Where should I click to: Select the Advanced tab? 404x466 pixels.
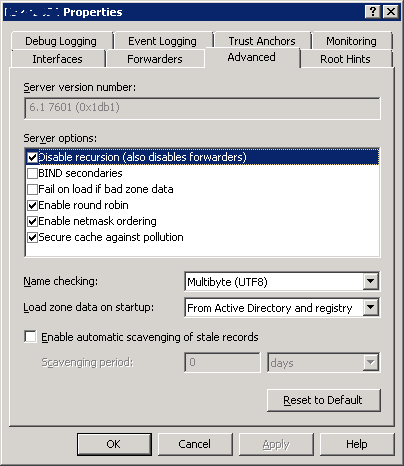coord(252,57)
